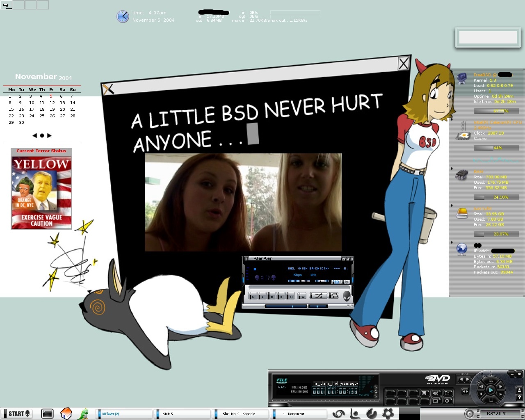Adjust the AlienAmp balance slider
The height and width of the screenshot is (420, 525).
pyautogui.click(x=322, y=281)
